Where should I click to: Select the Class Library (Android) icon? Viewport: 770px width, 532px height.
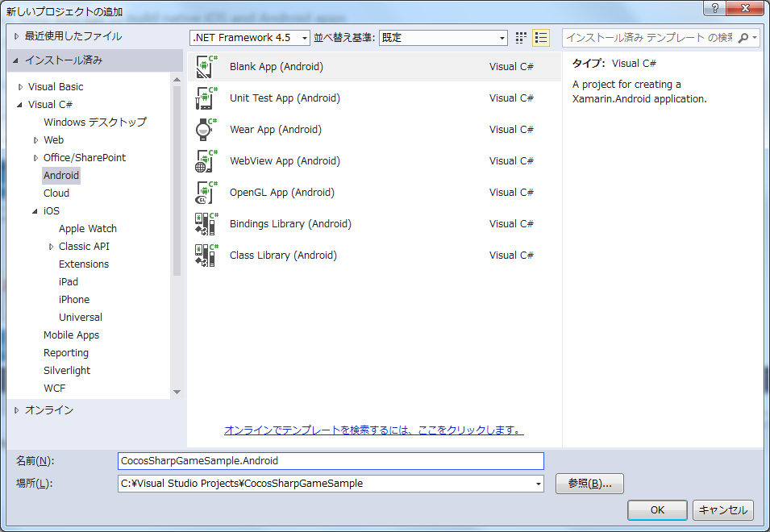pos(206,256)
